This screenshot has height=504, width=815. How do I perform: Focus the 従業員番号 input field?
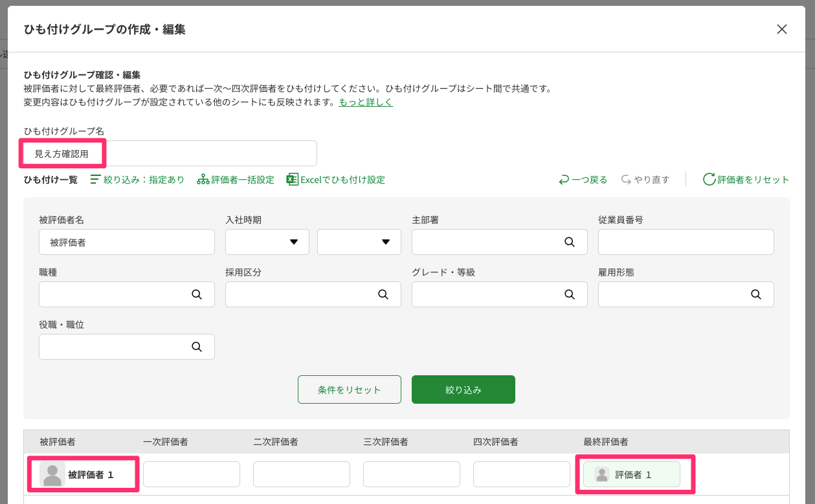point(686,242)
